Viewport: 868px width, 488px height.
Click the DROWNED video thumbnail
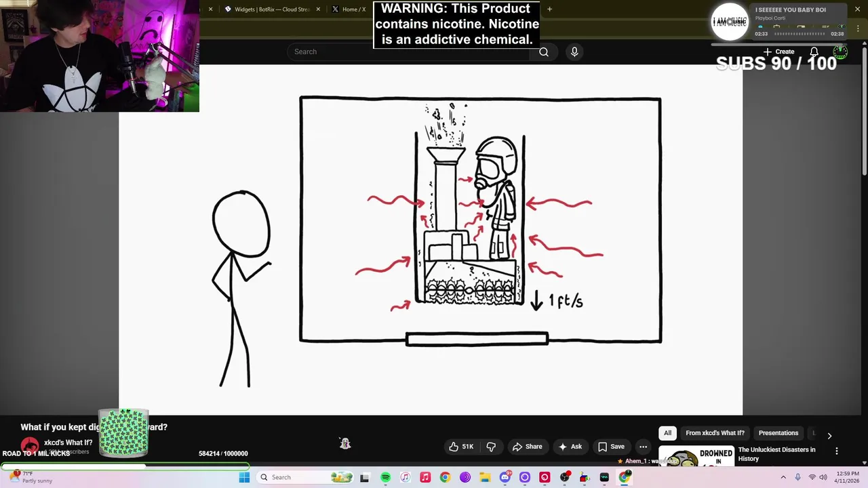point(696,456)
